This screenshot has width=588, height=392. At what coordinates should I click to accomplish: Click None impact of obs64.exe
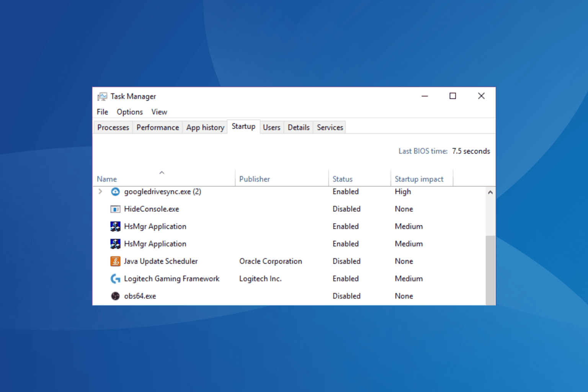[404, 296]
